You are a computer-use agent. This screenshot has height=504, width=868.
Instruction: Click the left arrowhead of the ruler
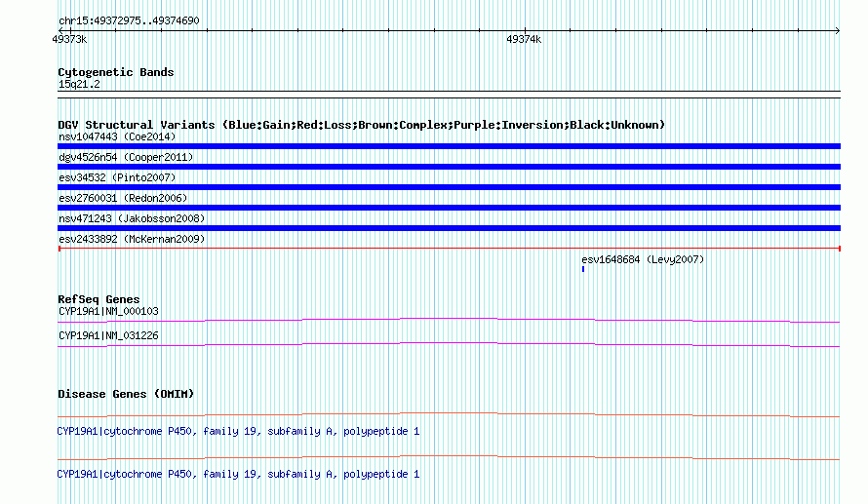point(60,30)
